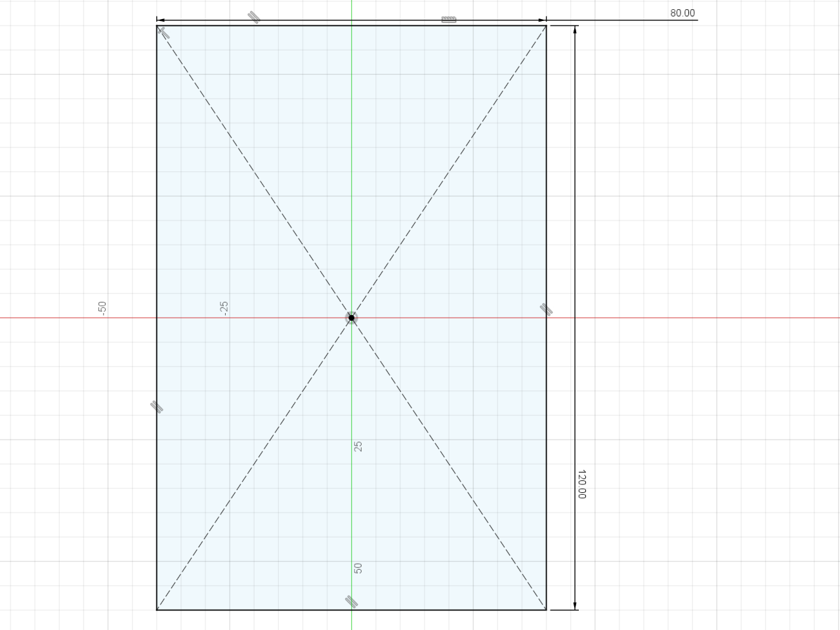
Task: Select the 120.00 height dimension value
Action: (581, 484)
